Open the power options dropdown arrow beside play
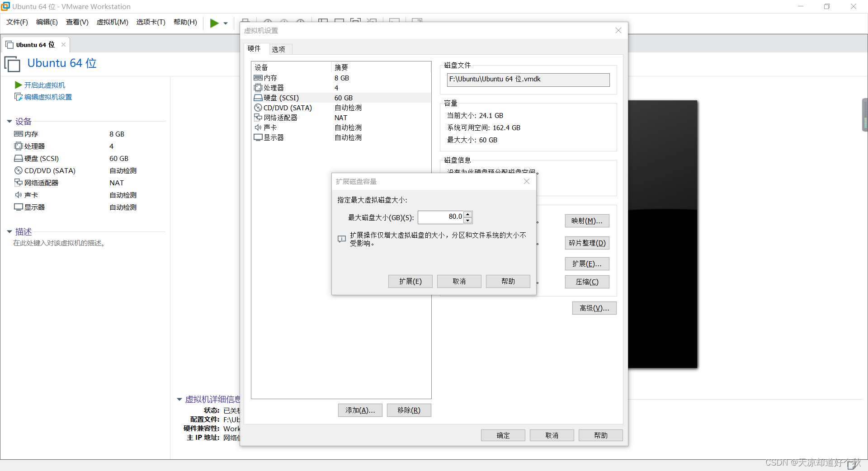868x471 pixels. [226, 24]
